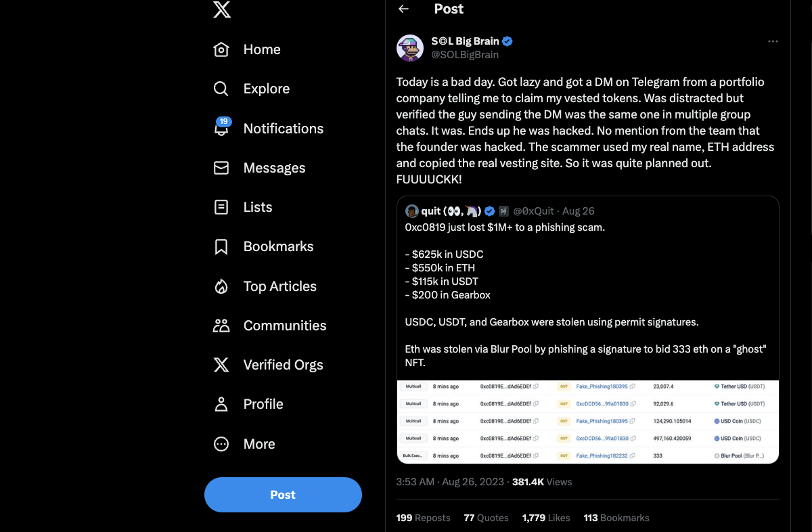Select the Explore magnifying glass icon
Image resolution: width=812 pixels, height=532 pixels.
pos(221,88)
